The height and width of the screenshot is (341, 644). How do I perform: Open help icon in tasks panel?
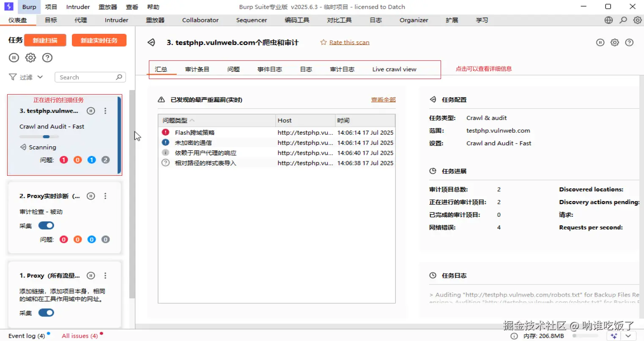coord(47,57)
